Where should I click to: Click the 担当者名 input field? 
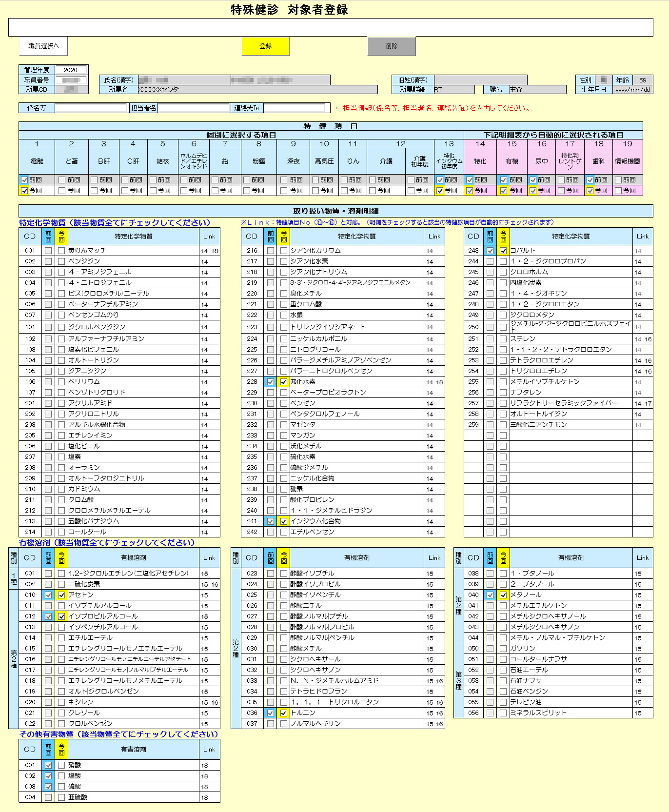pyautogui.click(x=194, y=108)
